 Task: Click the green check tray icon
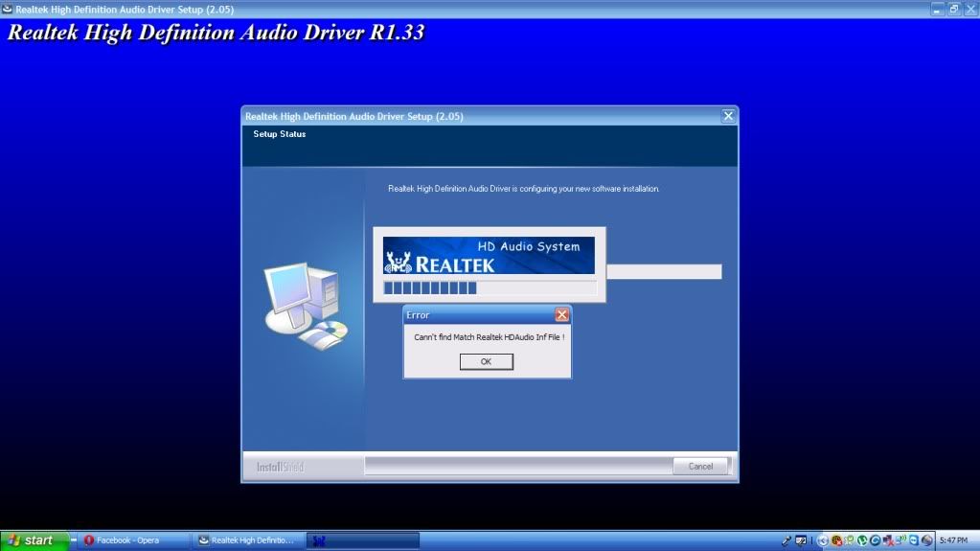pyautogui.click(x=849, y=540)
